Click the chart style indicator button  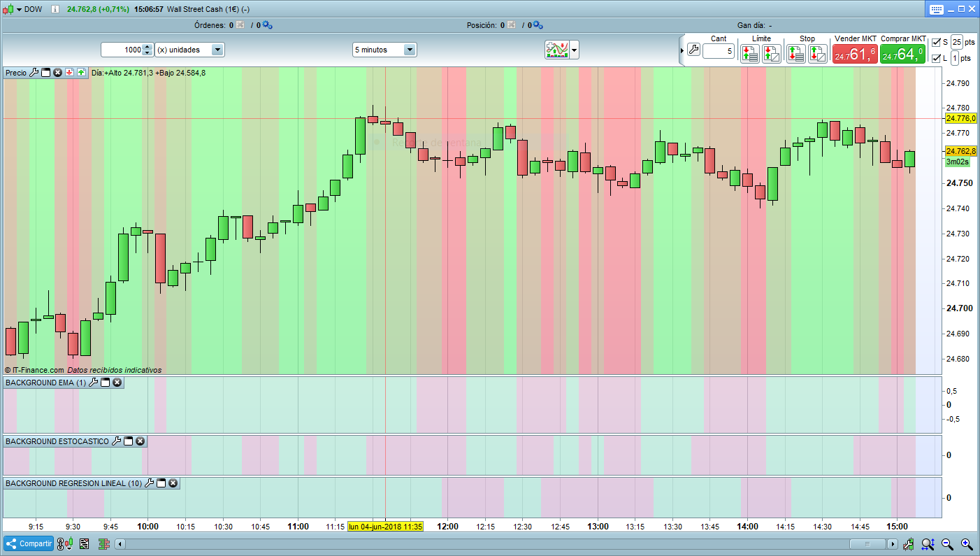click(x=557, y=50)
